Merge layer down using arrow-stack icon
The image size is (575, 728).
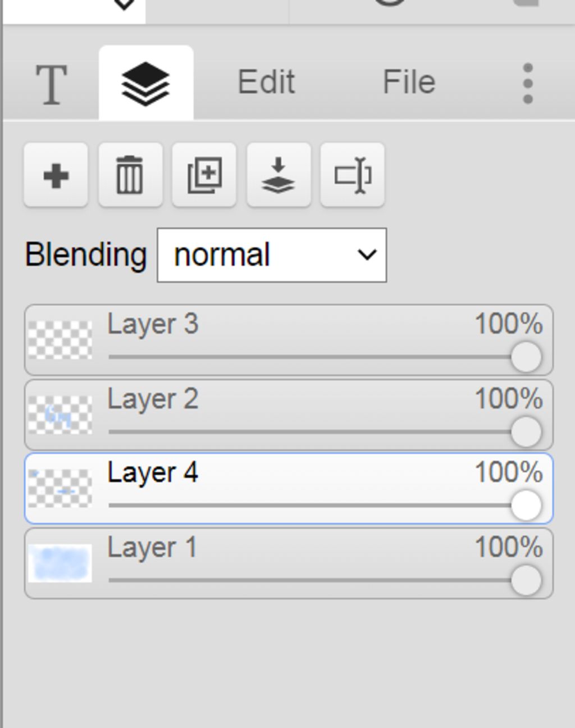click(x=279, y=175)
